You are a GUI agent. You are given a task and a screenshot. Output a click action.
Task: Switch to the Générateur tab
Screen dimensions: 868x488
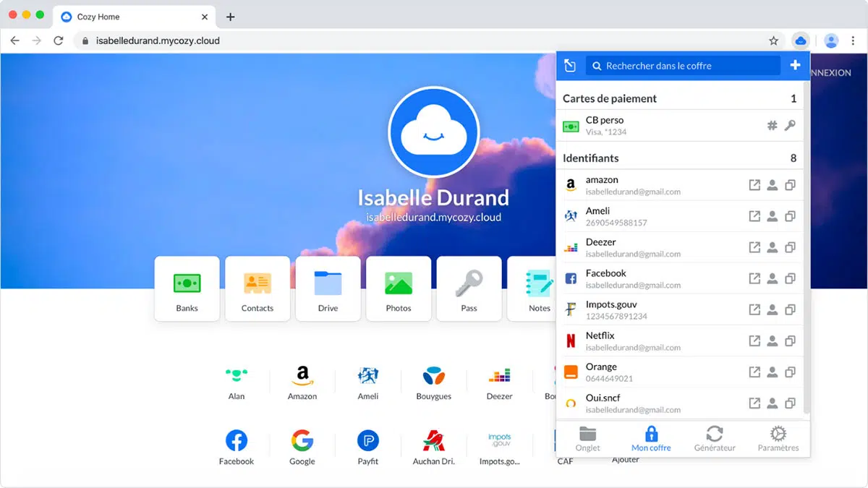(714, 438)
